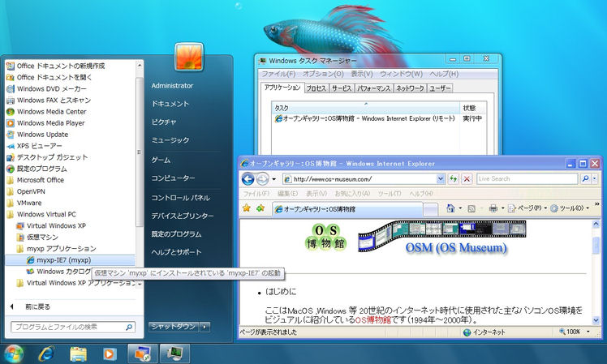Image resolution: width=607 pixels, height=364 pixels.
Task: Click the シャットダウン button
Action: pos(174,327)
